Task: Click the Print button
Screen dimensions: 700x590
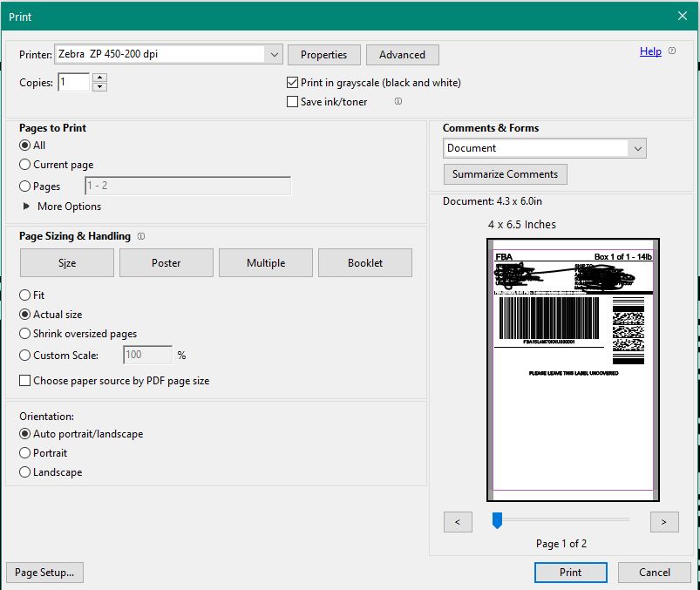Action: click(570, 573)
